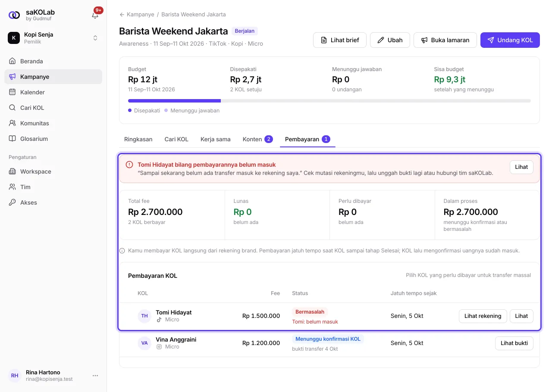Click the Rp 1.500.000 fee amount

(x=261, y=316)
